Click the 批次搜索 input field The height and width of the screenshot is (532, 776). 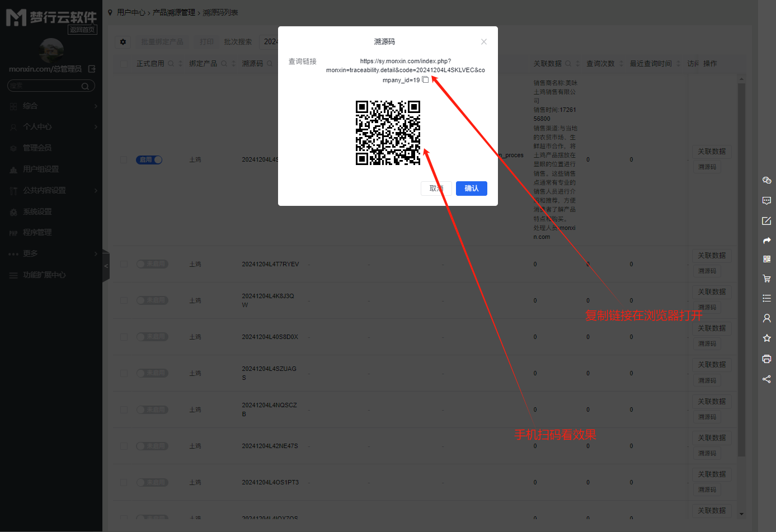point(270,42)
